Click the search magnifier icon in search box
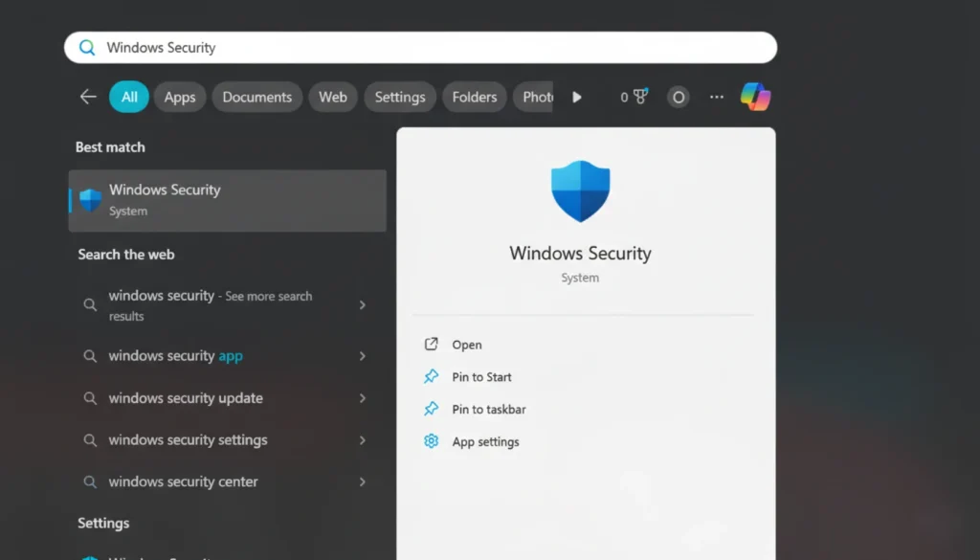Image resolution: width=980 pixels, height=560 pixels. pyautogui.click(x=87, y=48)
